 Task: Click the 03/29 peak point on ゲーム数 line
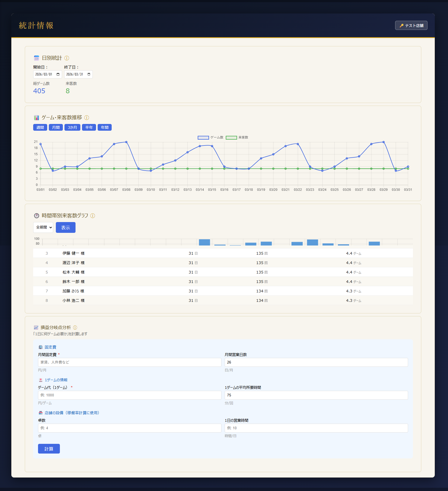384,142
